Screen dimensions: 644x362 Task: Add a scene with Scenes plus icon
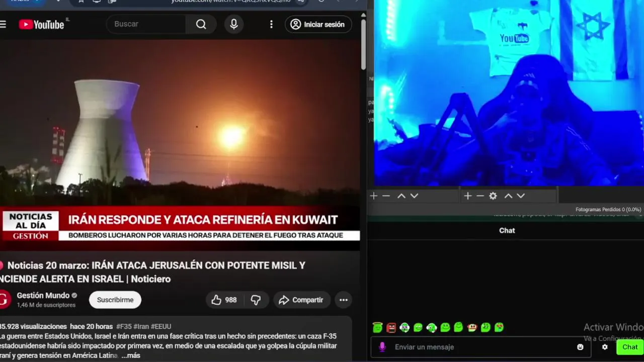tap(374, 196)
